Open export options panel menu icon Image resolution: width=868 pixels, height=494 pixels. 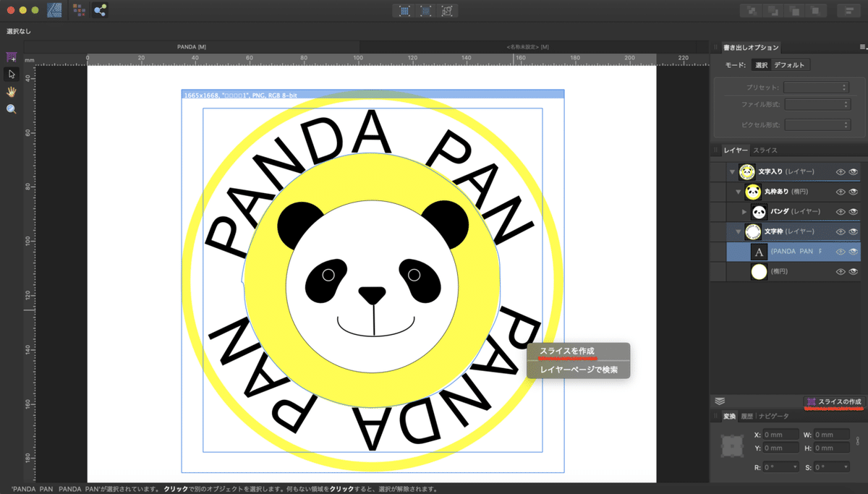(862, 47)
